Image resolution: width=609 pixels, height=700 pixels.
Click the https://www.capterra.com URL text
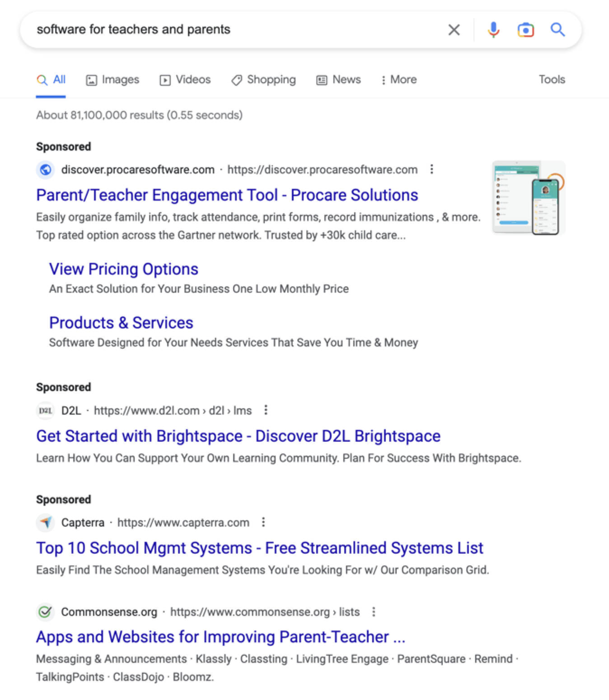tap(183, 523)
